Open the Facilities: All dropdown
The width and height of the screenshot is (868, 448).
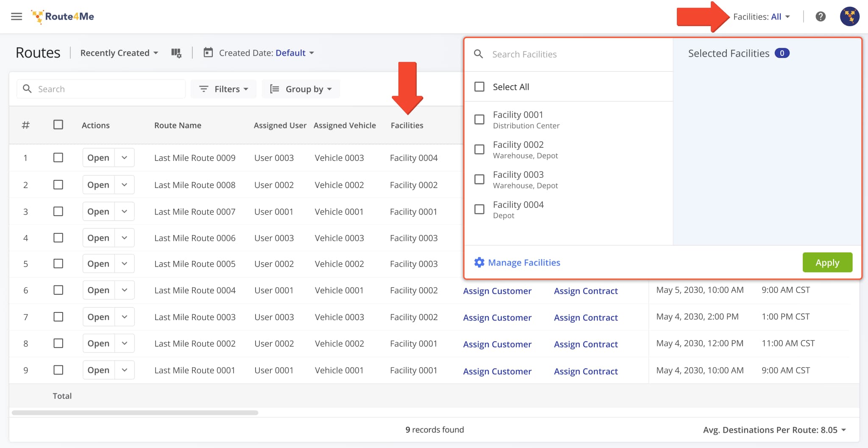click(x=762, y=17)
